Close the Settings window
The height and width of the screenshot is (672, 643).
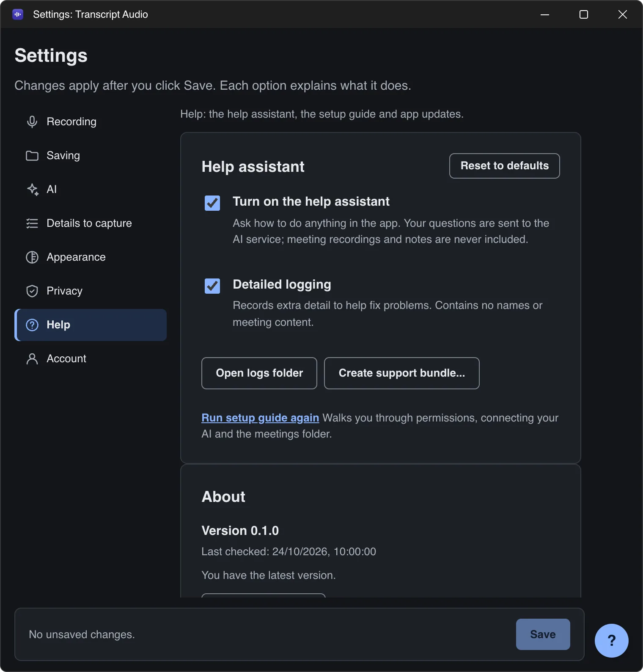click(623, 14)
